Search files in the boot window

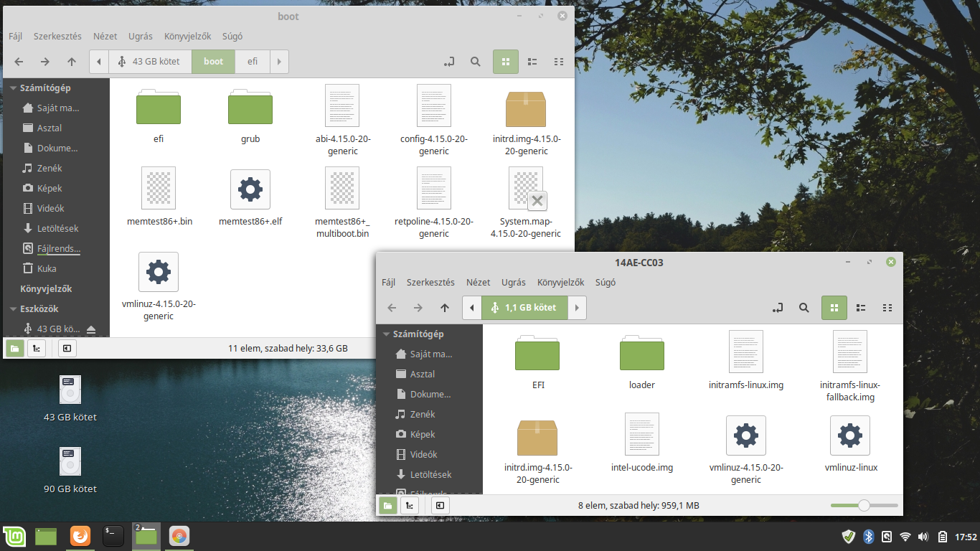[475, 62]
